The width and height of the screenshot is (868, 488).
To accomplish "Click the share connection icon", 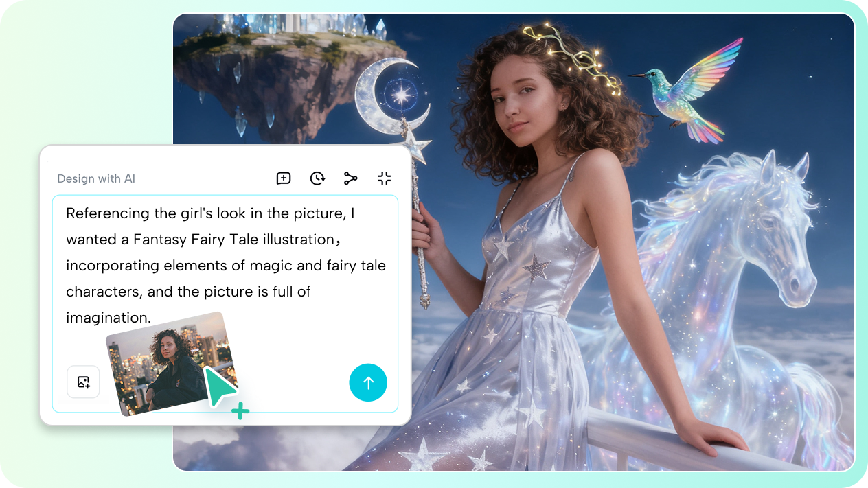I will tap(350, 178).
